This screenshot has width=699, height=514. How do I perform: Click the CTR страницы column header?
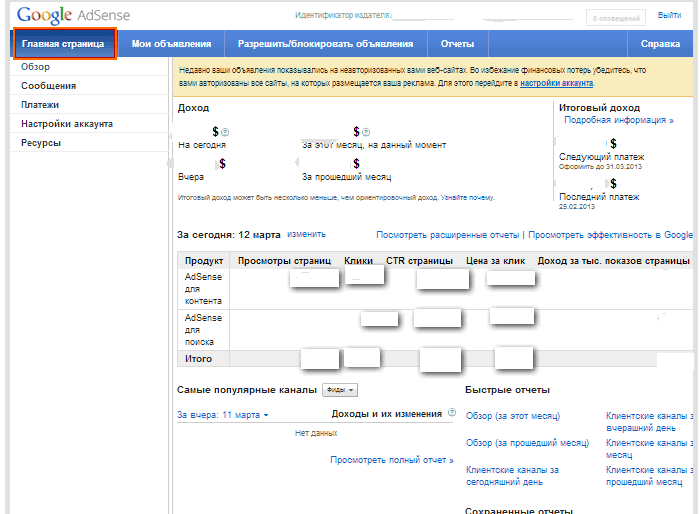pyautogui.click(x=419, y=261)
